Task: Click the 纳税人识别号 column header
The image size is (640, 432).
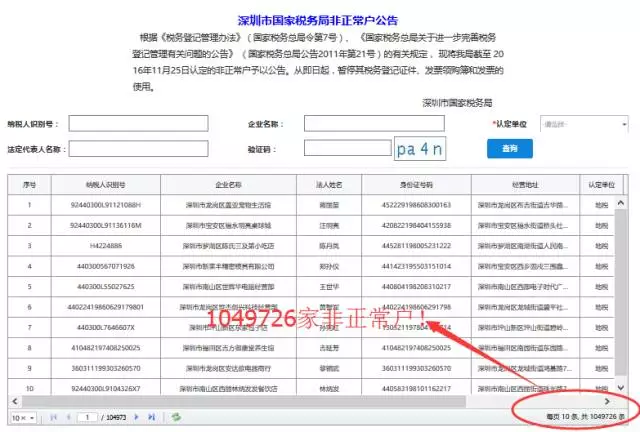Action: click(x=106, y=185)
